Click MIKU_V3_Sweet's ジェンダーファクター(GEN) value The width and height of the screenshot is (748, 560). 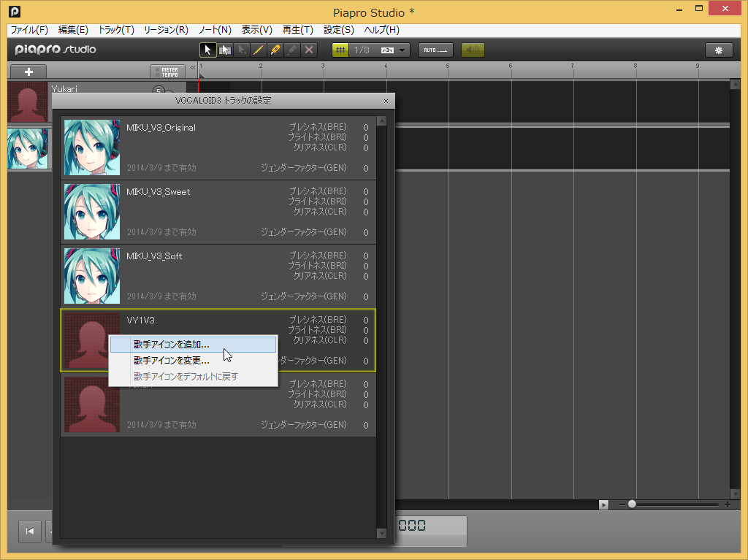pos(366,233)
